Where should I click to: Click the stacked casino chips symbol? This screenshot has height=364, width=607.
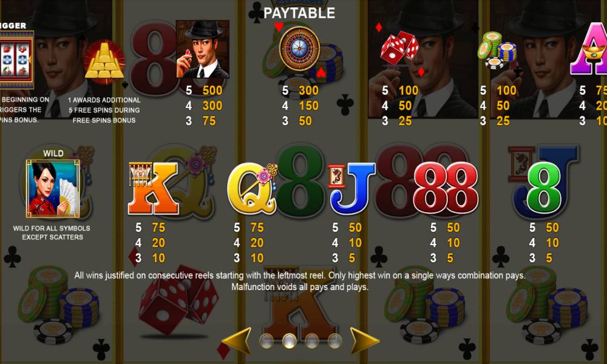pos(497,50)
